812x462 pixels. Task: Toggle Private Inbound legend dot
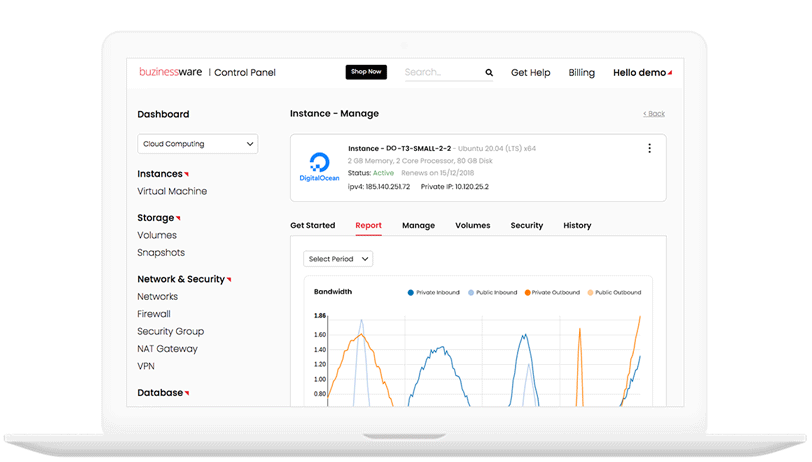click(x=411, y=292)
